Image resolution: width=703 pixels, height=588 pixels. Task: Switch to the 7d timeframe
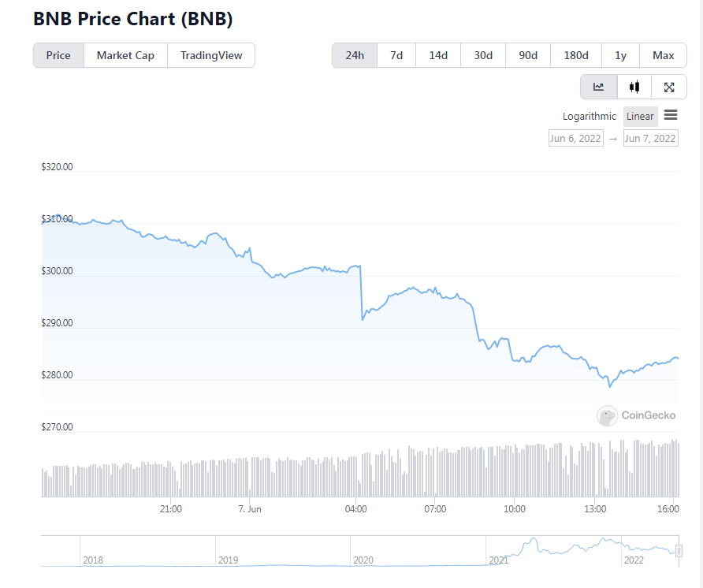point(396,55)
